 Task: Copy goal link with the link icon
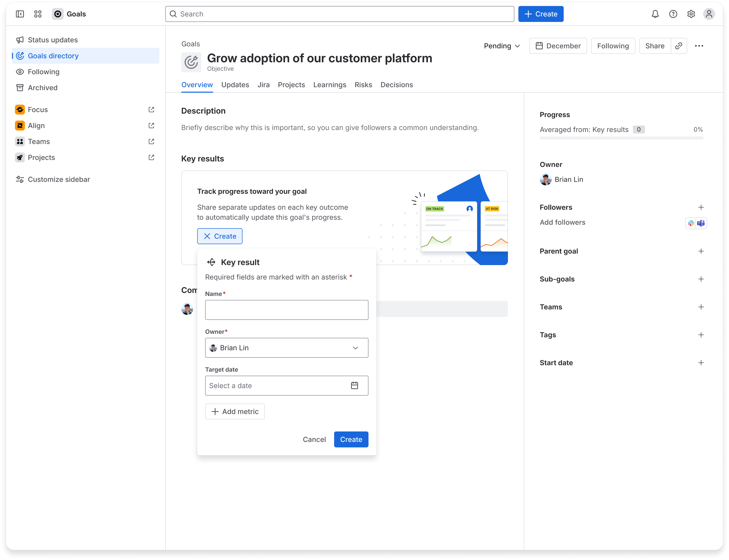pos(679,46)
